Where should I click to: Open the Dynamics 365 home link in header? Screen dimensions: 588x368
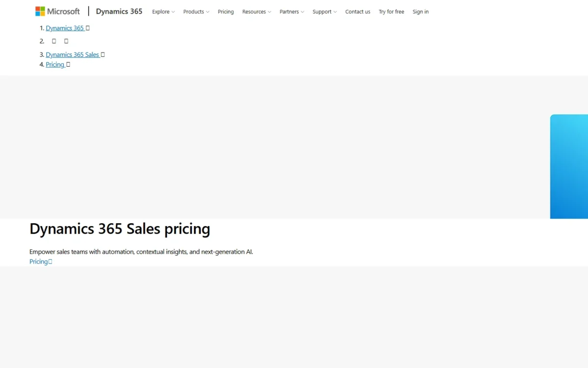click(x=119, y=11)
